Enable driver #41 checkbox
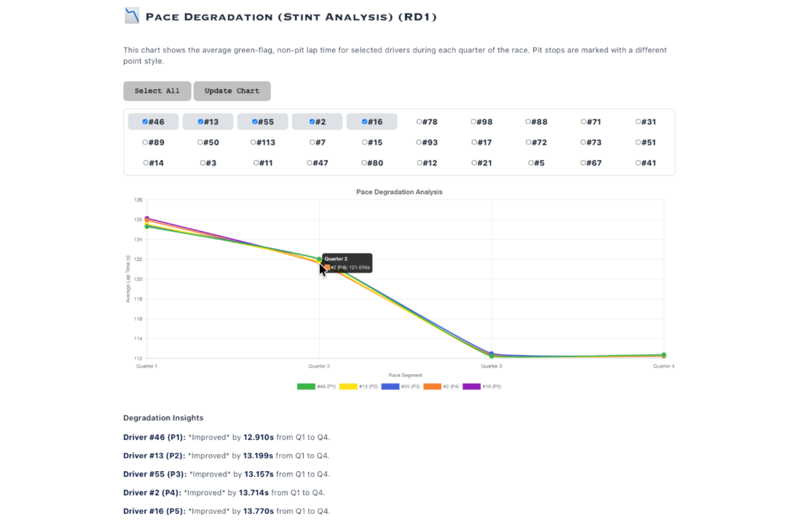Screen dimensions: 799x532 click(x=638, y=163)
